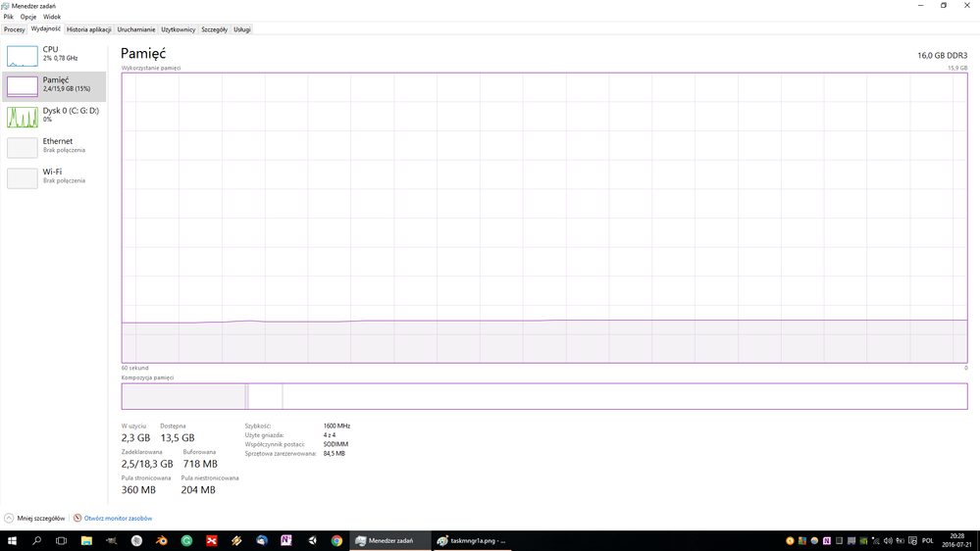Go to the Uruchamianie tab

(136, 29)
